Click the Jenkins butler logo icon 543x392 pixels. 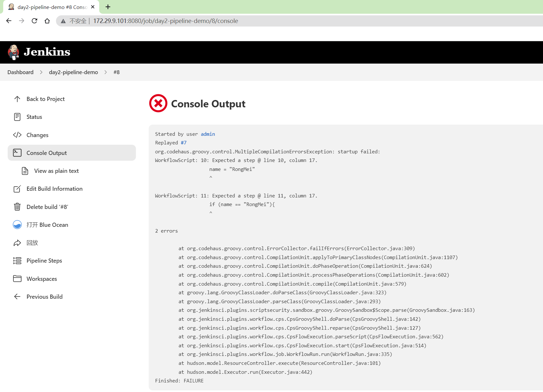click(x=13, y=52)
